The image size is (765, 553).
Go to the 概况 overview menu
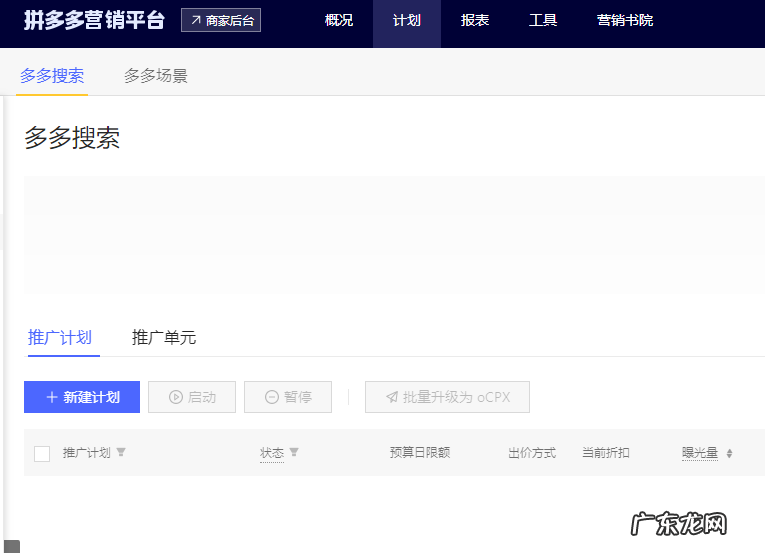339,20
